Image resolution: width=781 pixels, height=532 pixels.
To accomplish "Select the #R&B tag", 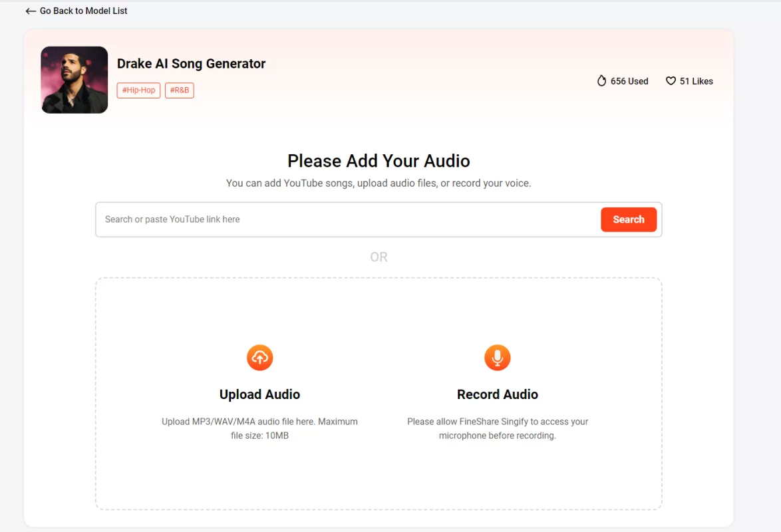I will point(180,90).
